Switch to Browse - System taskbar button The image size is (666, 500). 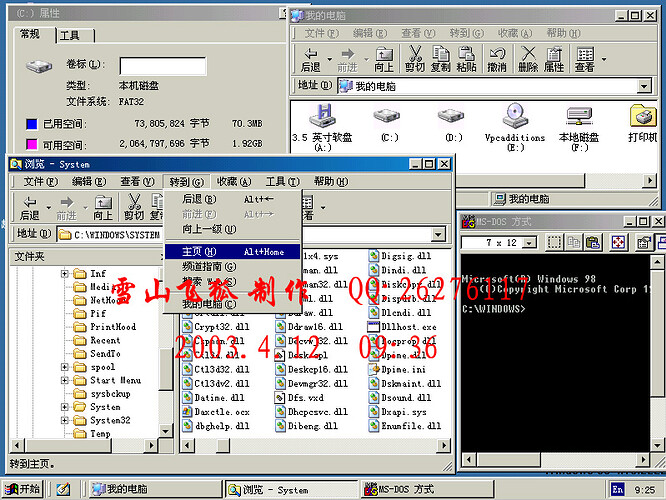(x=291, y=489)
